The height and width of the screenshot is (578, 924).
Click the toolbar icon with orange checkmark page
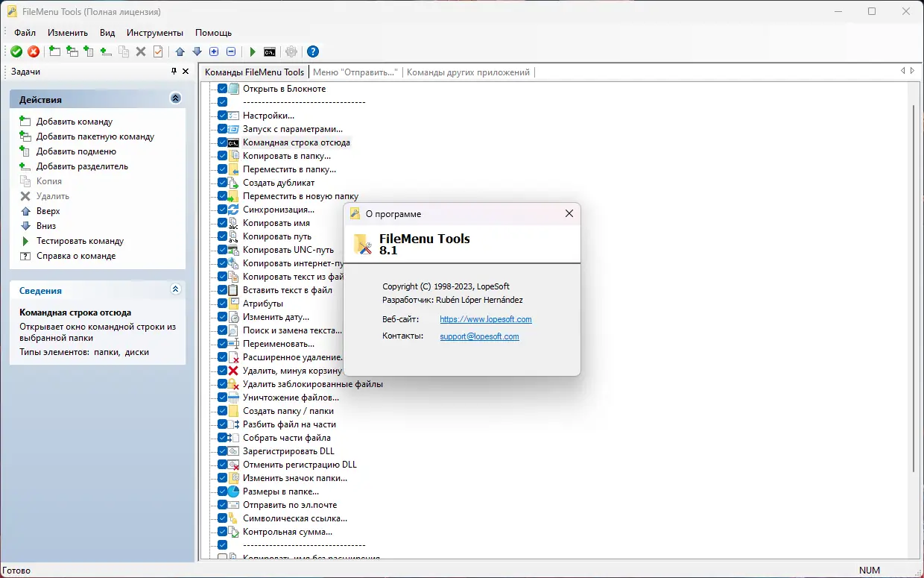(x=158, y=51)
